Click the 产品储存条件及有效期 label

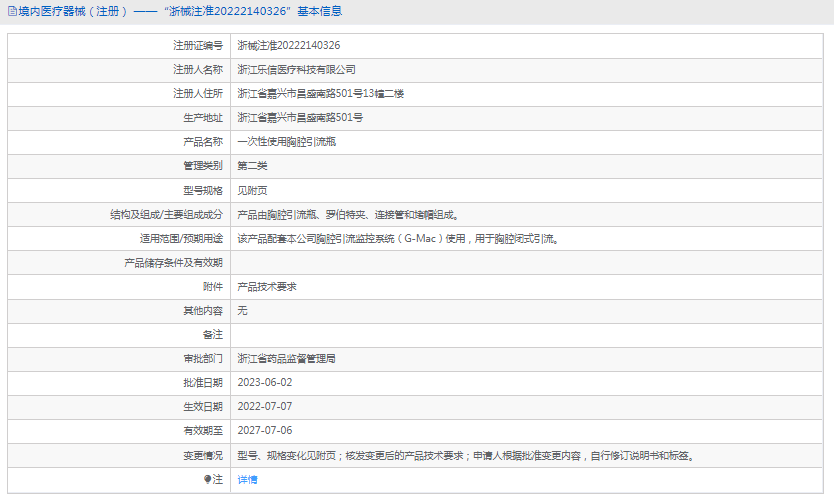173,263
